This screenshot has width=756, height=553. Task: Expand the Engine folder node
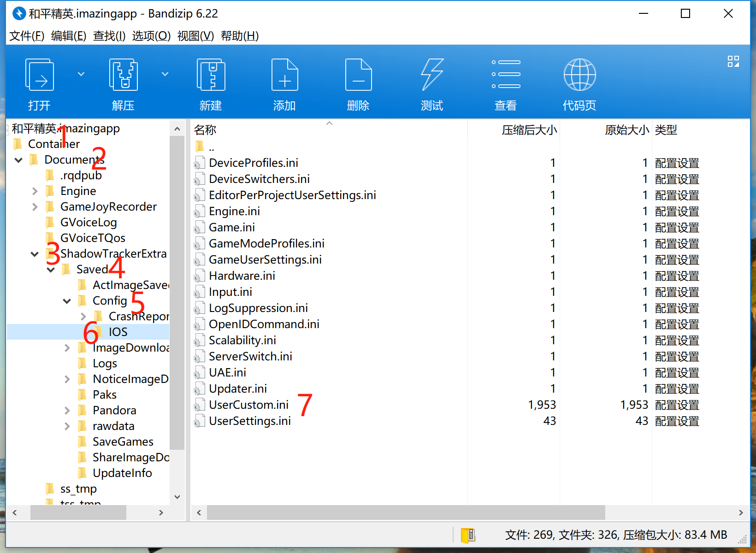click(x=35, y=191)
